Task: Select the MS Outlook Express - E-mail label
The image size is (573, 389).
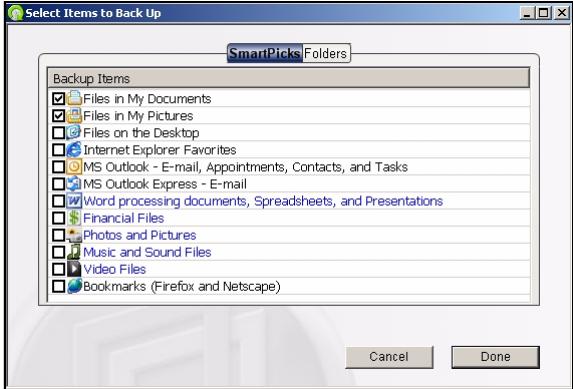Action: [165, 184]
